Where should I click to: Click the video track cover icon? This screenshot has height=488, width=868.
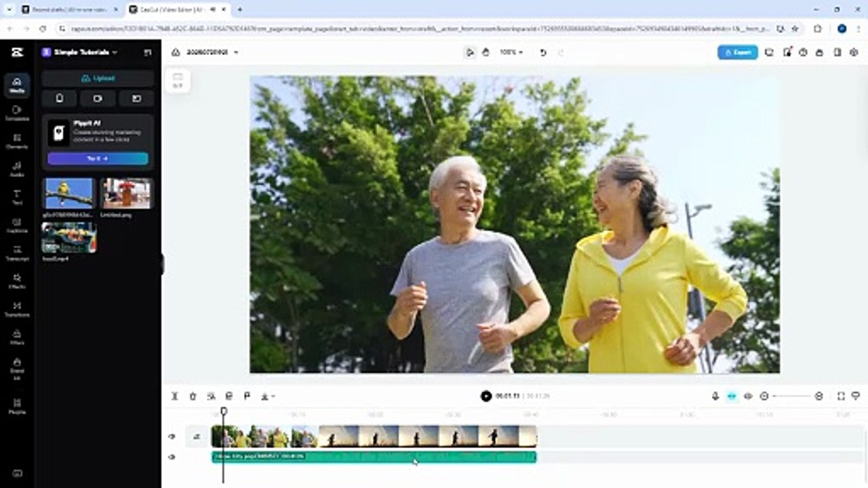[197, 436]
